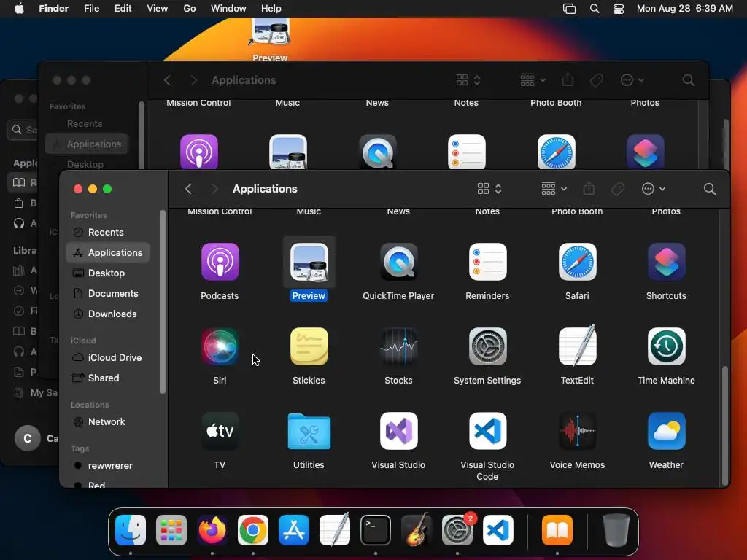The height and width of the screenshot is (560, 747).
Task: Select Shared in the sidebar
Action: (x=108, y=378)
